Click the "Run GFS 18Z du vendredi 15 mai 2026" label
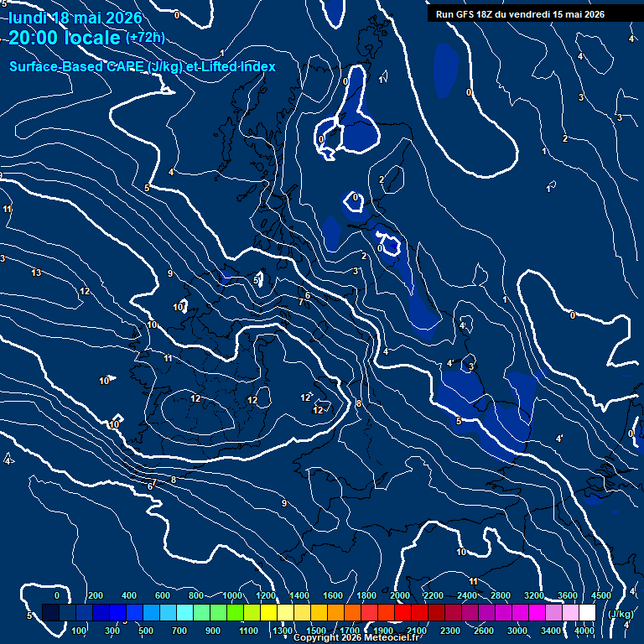This screenshot has width=644, height=644. [x=520, y=14]
